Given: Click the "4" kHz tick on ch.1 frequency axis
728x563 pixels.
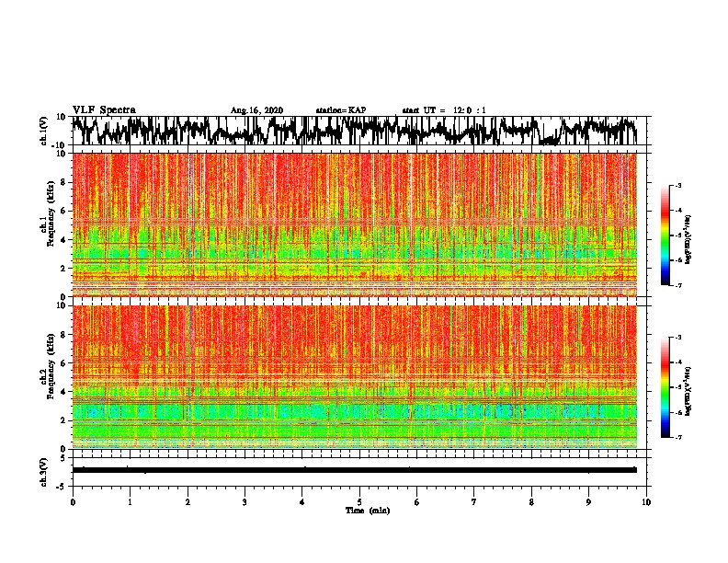Looking at the screenshot, I should click(63, 240).
